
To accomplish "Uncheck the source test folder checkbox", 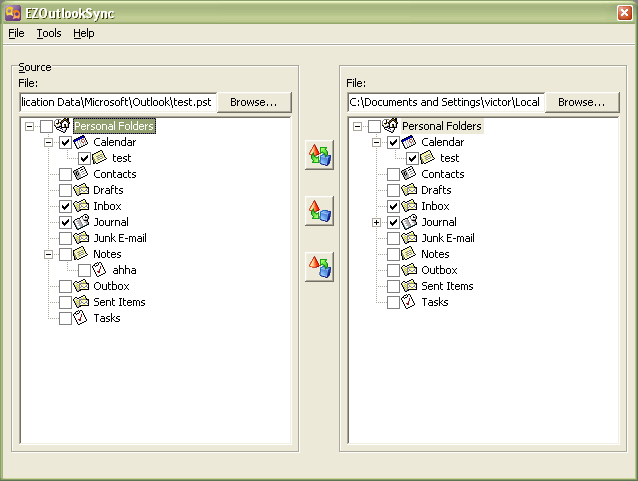I will (x=85, y=158).
